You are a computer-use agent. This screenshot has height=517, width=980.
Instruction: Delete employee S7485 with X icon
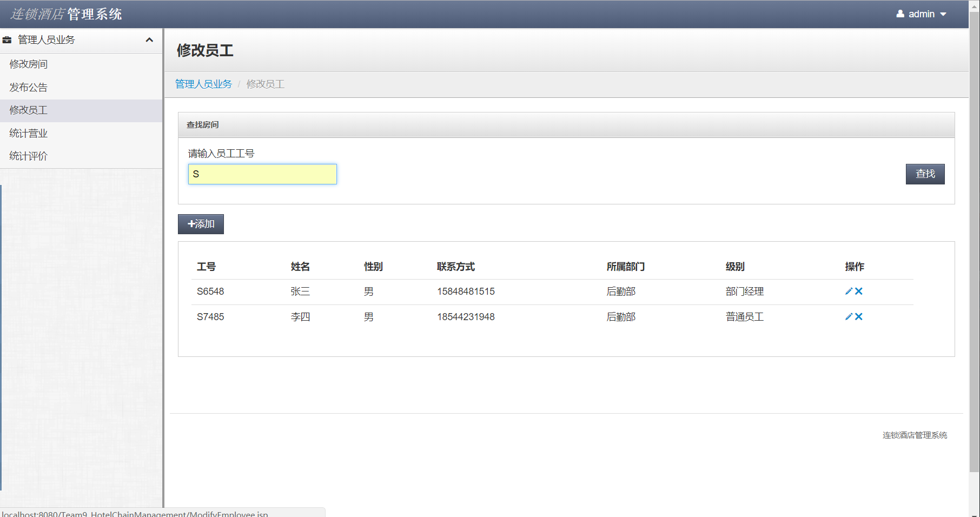(x=859, y=317)
